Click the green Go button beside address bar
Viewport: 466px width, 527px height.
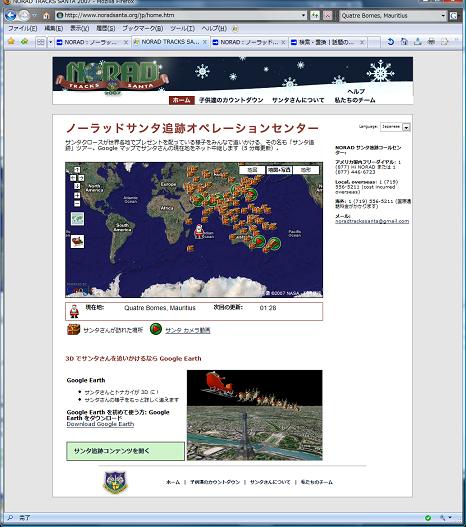tap(315, 15)
